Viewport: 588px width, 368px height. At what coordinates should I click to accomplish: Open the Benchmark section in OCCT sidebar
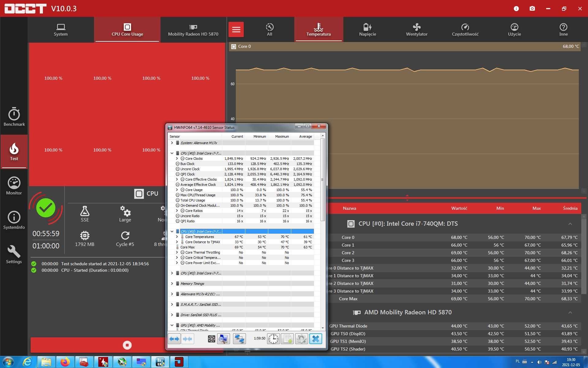14,117
